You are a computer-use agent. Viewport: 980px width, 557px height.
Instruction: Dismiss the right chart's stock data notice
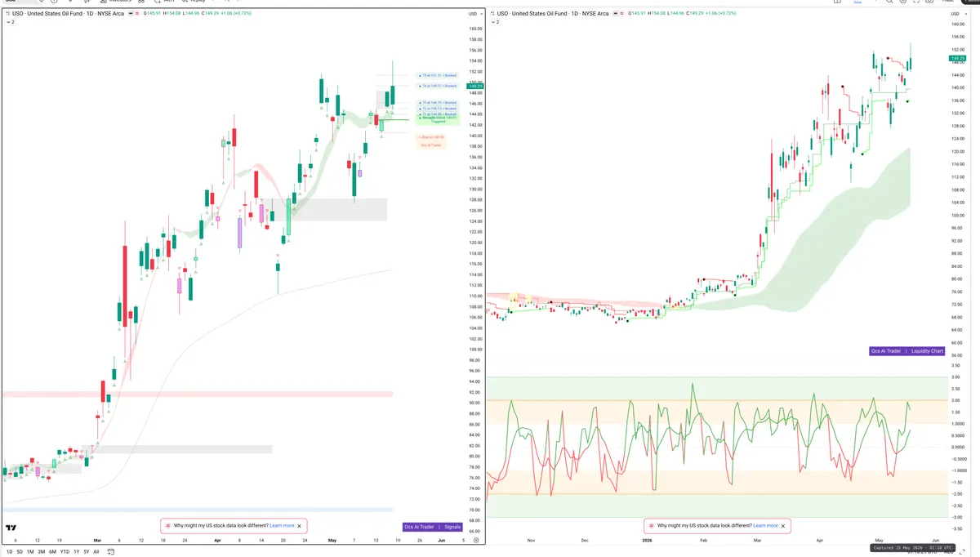click(783, 526)
